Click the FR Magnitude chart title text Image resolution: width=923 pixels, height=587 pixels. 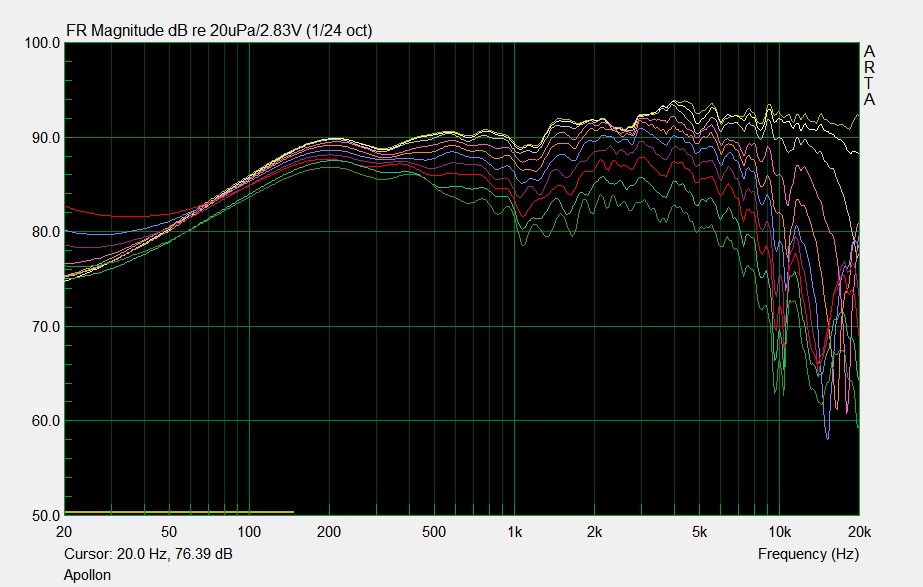coord(218,30)
